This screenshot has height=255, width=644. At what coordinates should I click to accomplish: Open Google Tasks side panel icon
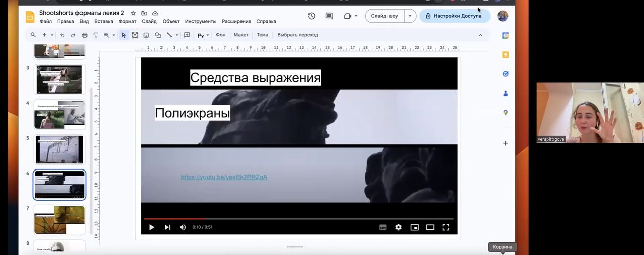[506, 74]
